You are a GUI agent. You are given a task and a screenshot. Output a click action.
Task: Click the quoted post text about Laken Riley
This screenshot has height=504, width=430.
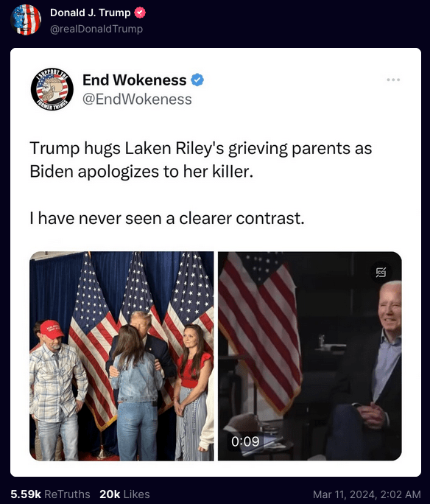(x=201, y=160)
